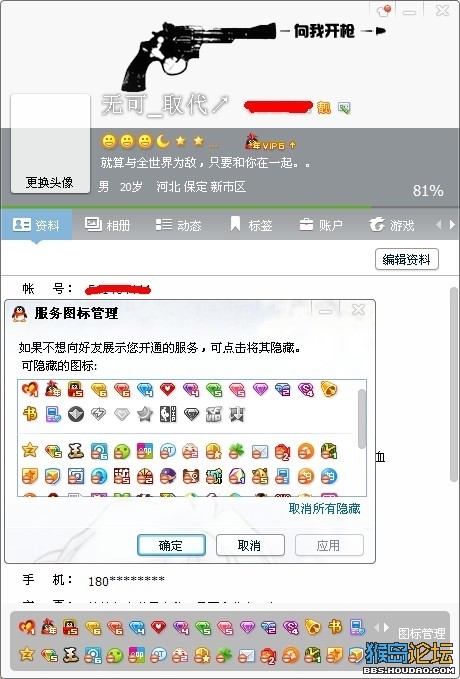Image resolution: width=460 pixels, height=679 pixels.
Task: Click the 编辑资料 button
Action: click(x=407, y=259)
